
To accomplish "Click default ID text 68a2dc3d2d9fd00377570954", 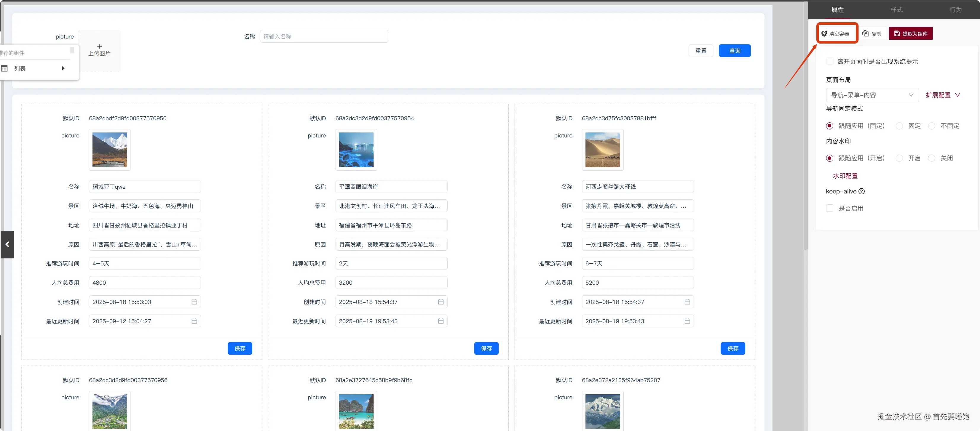I will pyautogui.click(x=375, y=118).
